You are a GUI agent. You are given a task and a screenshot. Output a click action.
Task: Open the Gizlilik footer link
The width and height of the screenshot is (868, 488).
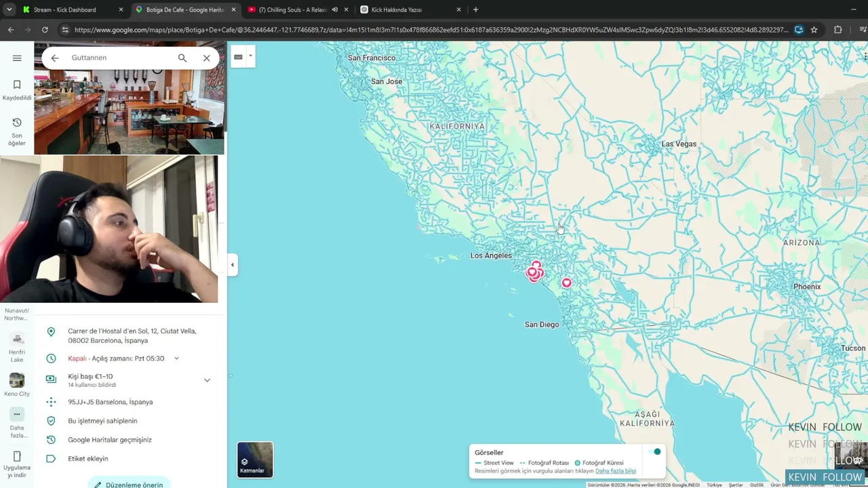(757, 485)
